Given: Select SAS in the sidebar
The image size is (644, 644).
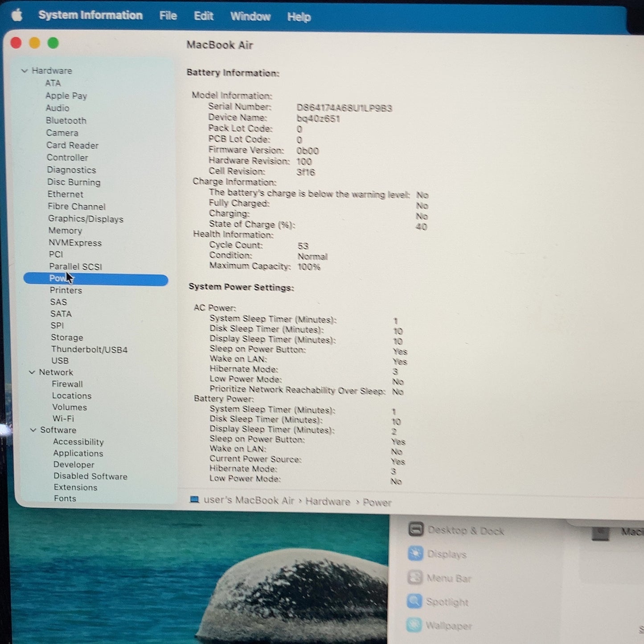Looking at the screenshot, I should click(x=58, y=302).
